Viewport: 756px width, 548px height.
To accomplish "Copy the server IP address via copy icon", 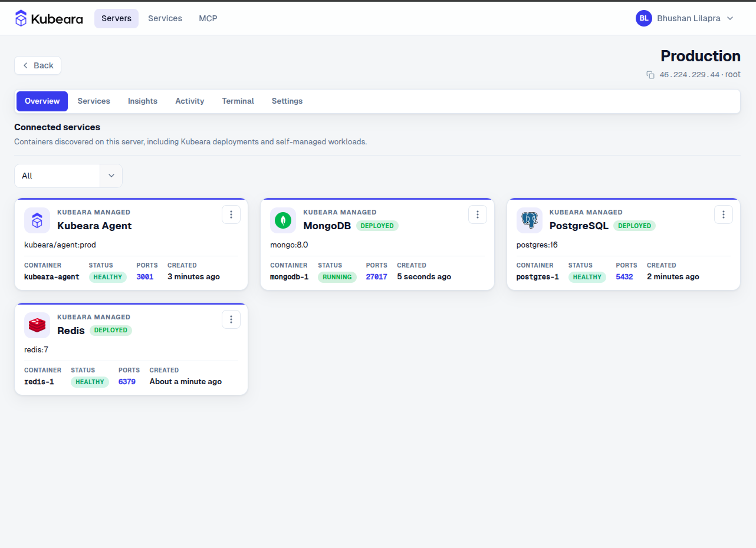I will coord(650,75).
